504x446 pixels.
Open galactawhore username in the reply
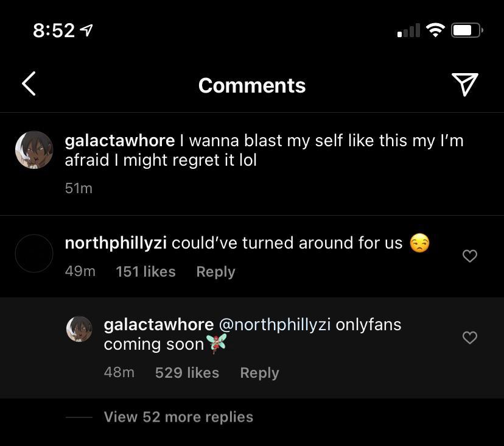pyautogui.click(x=158, y=324)
